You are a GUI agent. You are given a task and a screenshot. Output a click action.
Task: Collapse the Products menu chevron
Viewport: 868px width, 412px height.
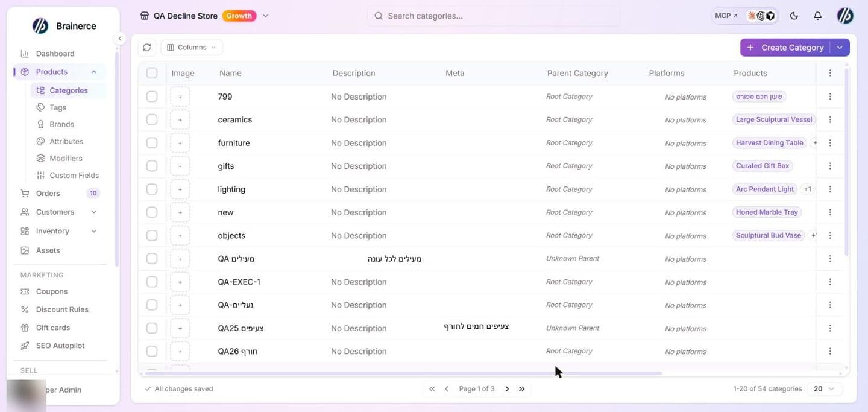[93, 72]
